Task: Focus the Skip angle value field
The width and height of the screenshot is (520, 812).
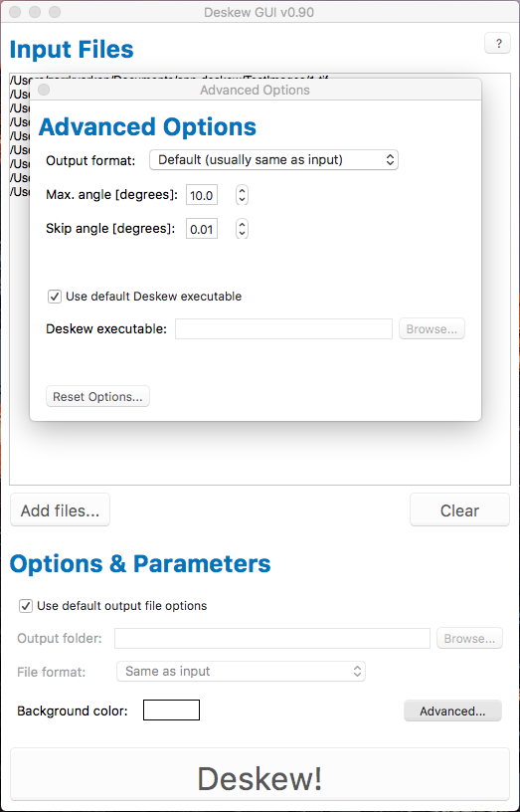Action: pos(202,229)
